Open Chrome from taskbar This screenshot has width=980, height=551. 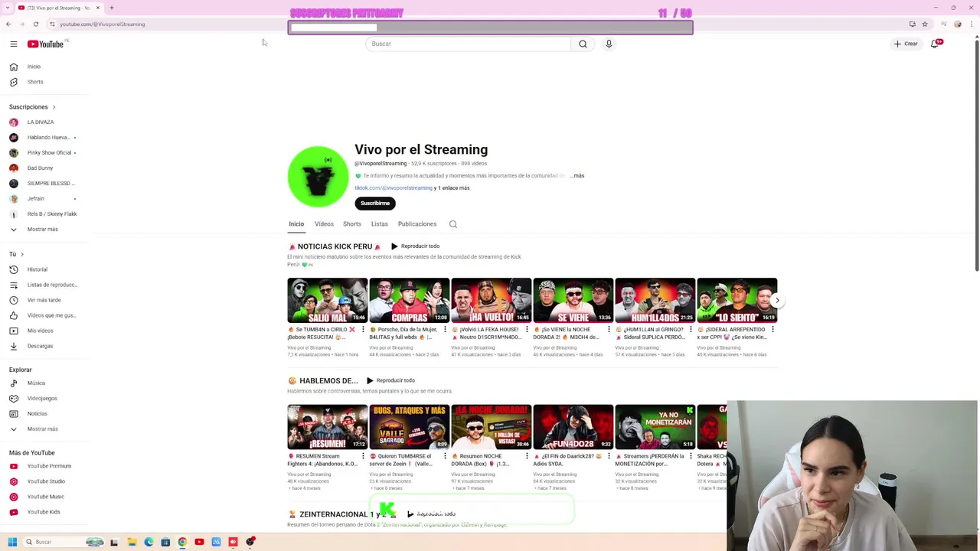point(182,542)
